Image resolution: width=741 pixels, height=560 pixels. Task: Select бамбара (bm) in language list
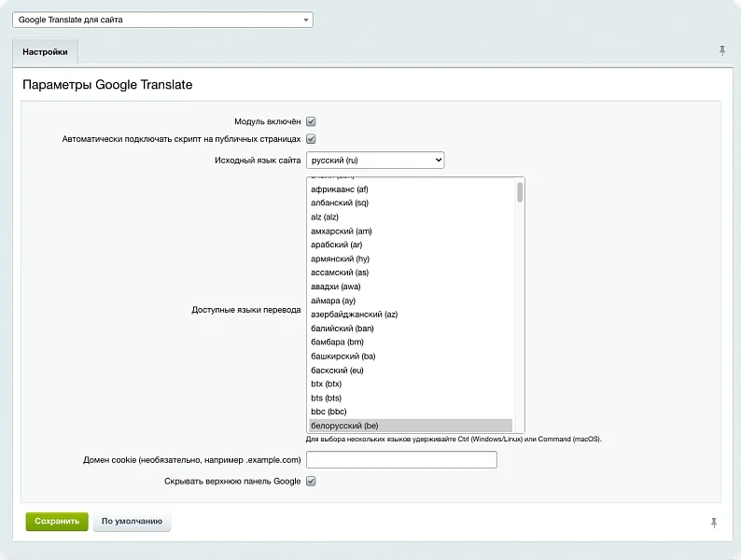coord(411,343)
